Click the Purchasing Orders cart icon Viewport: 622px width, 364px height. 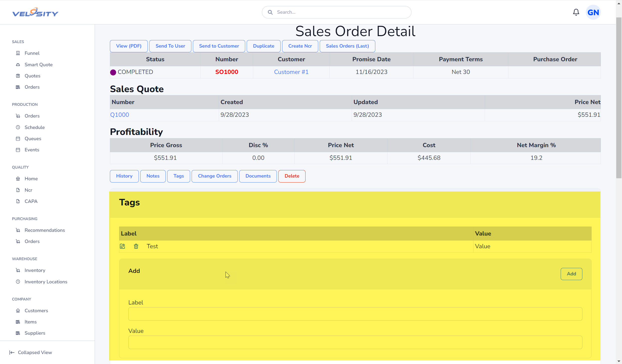[x=18, y=241]
